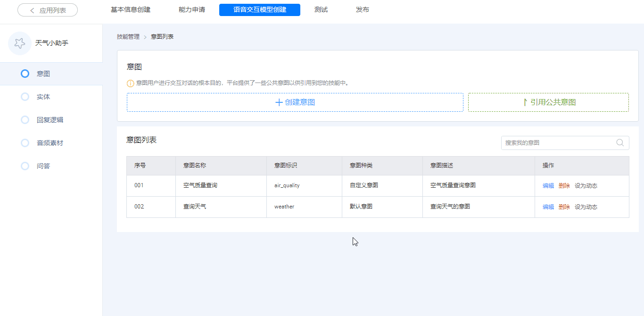Click 技能管理 breadcrumb link
Viewport: 644px width, 316px height.
128,37
